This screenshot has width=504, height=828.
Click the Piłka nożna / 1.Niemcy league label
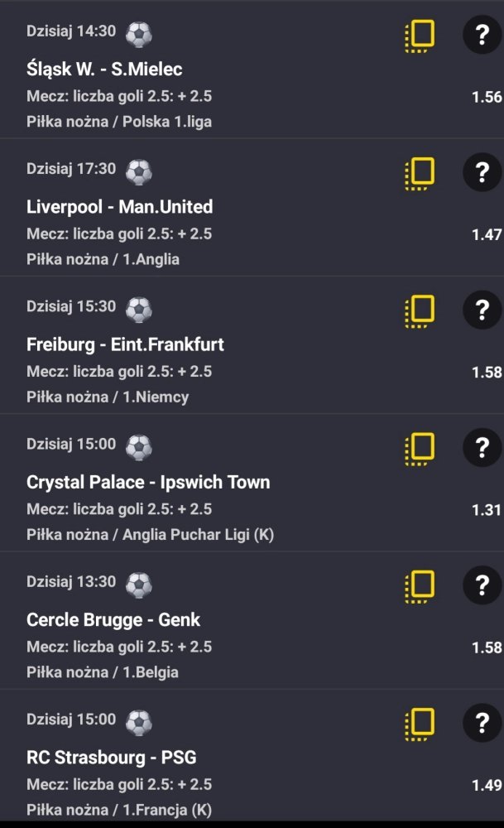click(x=108, y=397)
